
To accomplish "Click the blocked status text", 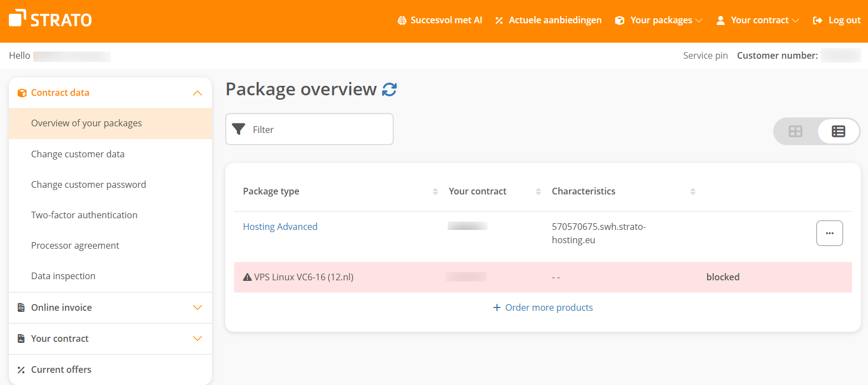I will tap(723, 277).
